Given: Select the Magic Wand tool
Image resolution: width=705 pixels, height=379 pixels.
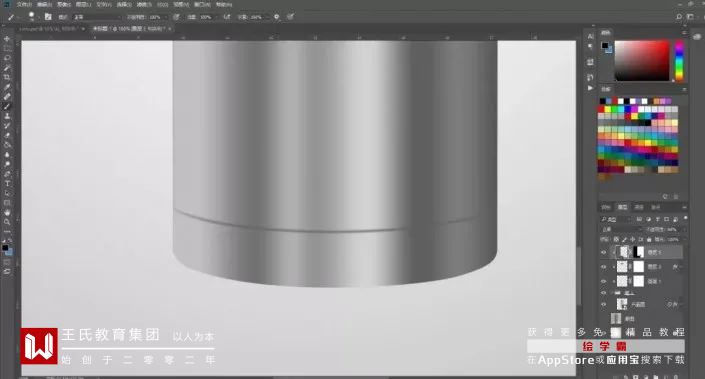Looking at the screenshot, I should click(7, 67).
